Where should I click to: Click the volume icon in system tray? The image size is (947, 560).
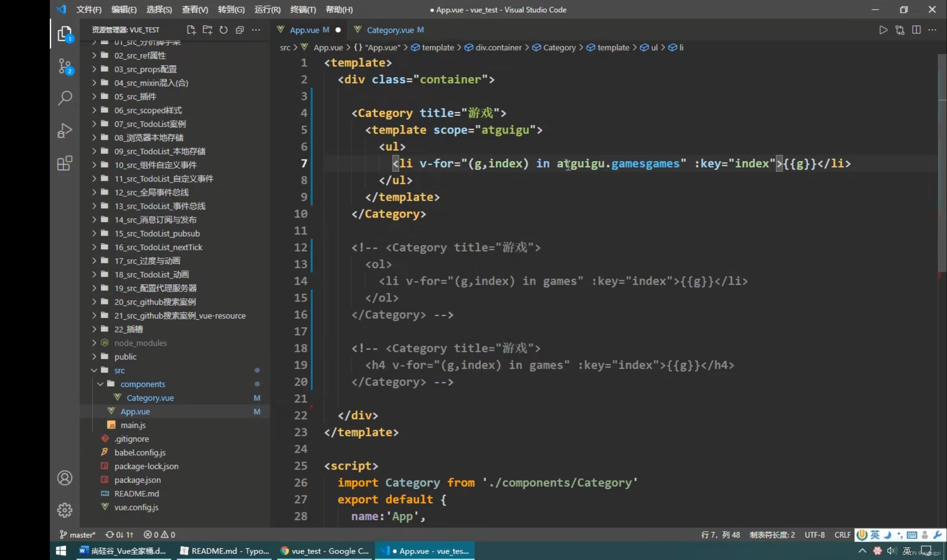891,551
